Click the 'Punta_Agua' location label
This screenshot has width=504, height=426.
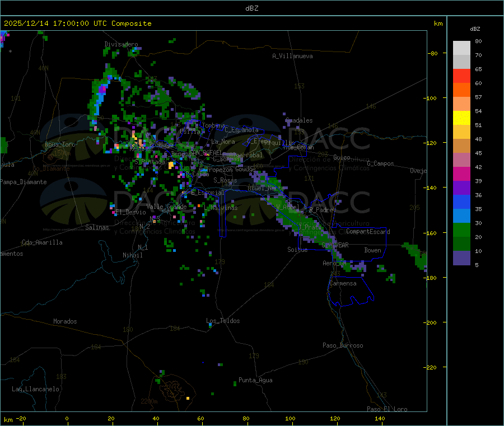255,380
